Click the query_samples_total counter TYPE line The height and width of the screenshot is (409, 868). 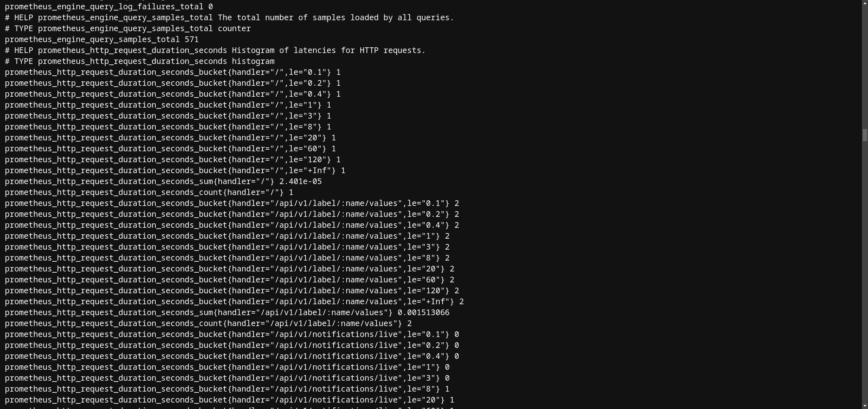128,29
